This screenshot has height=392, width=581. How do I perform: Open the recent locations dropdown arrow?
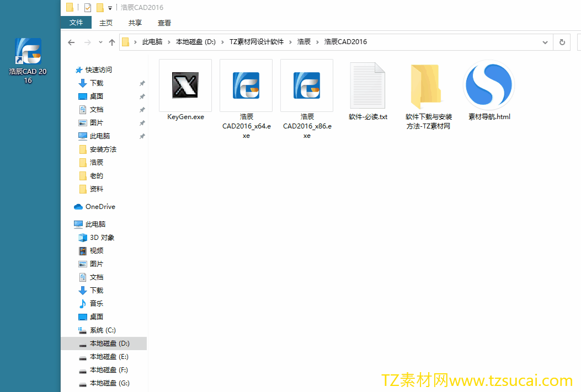click(100, 42)
